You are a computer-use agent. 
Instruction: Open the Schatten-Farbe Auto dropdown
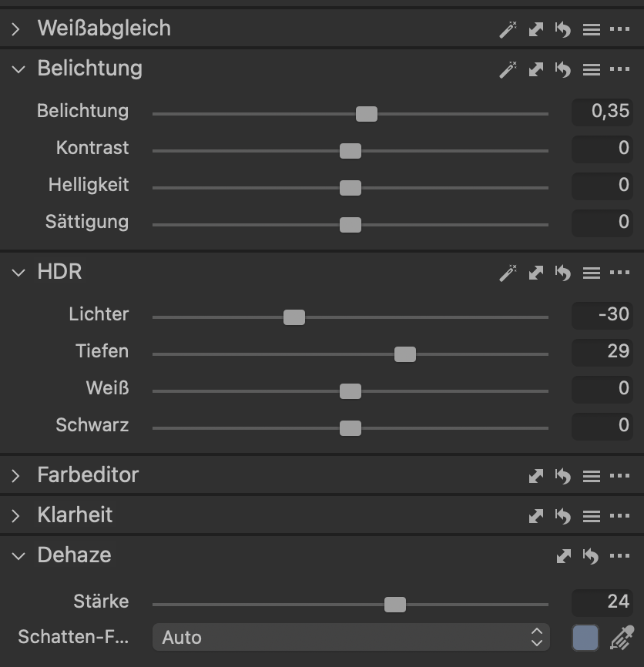tap(351, 637)
